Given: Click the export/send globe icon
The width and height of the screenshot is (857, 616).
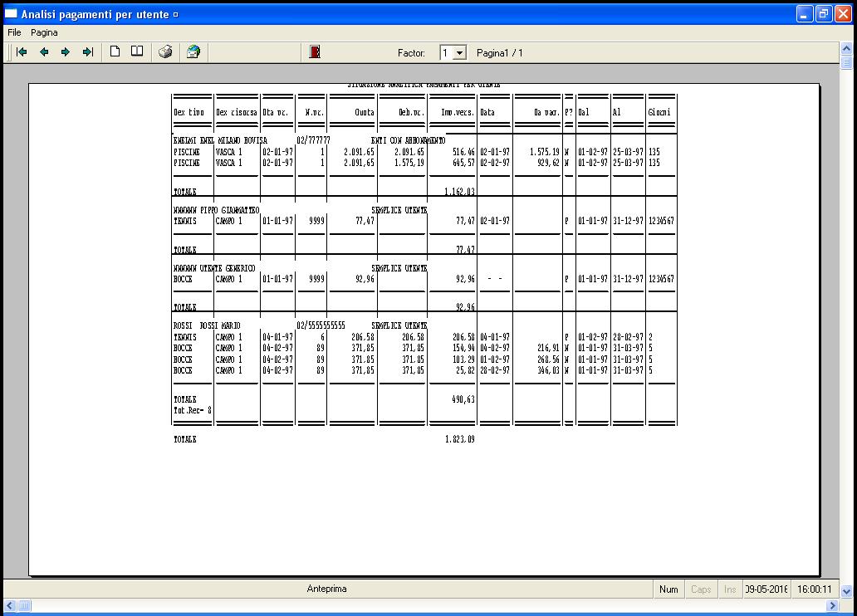Looking at the screenshot, I should click(193, 52).
